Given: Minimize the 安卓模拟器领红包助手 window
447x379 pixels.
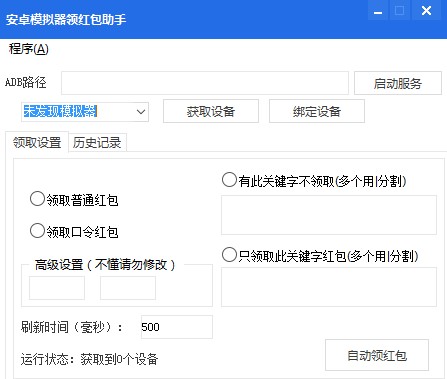Looking at the screenshot, I should (x=378, y=11).
